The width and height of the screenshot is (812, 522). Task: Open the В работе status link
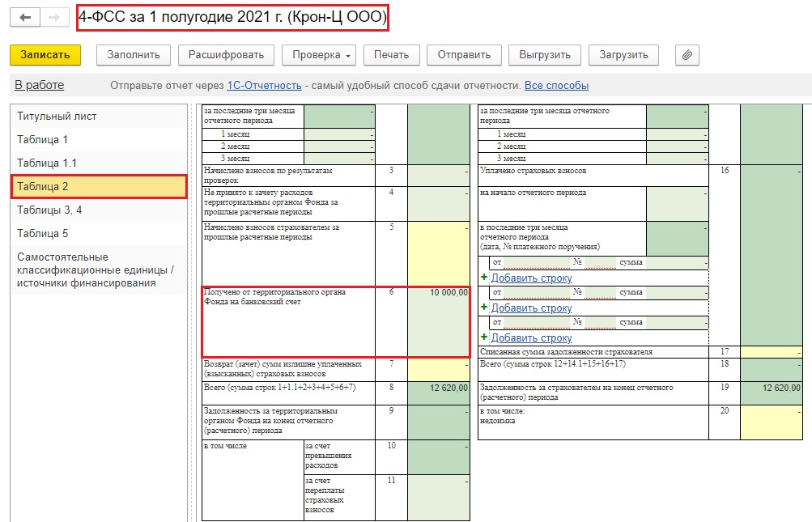39,85
